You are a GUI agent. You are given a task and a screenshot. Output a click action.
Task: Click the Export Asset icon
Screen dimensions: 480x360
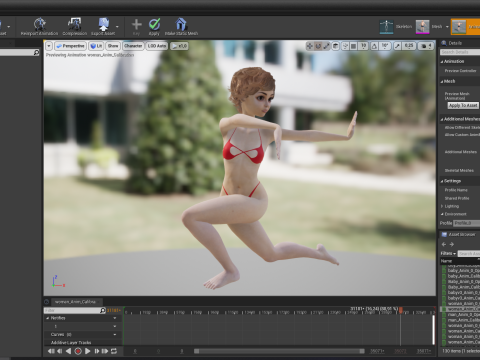pyautogui.click(x=104, y=24)
